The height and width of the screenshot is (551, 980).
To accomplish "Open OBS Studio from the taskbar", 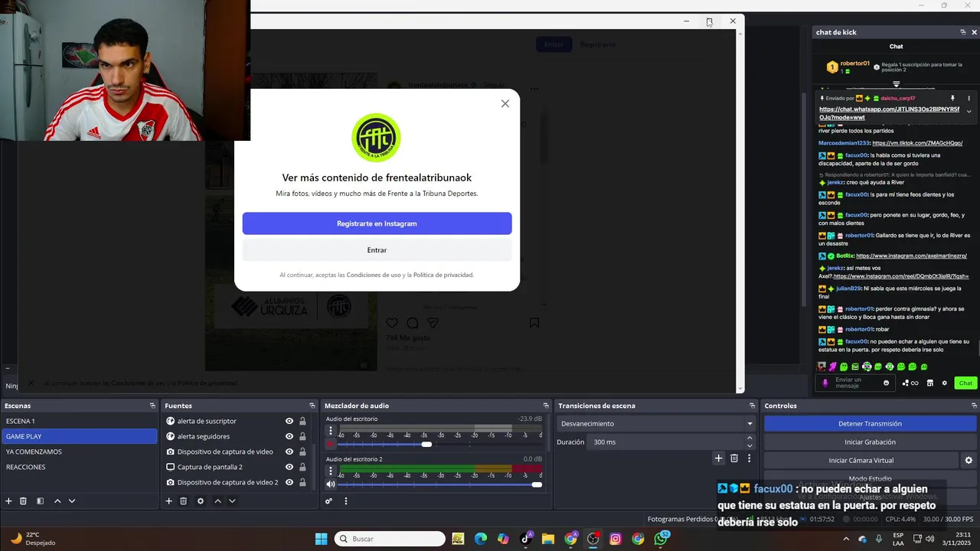I will click(x=593, y=539).
